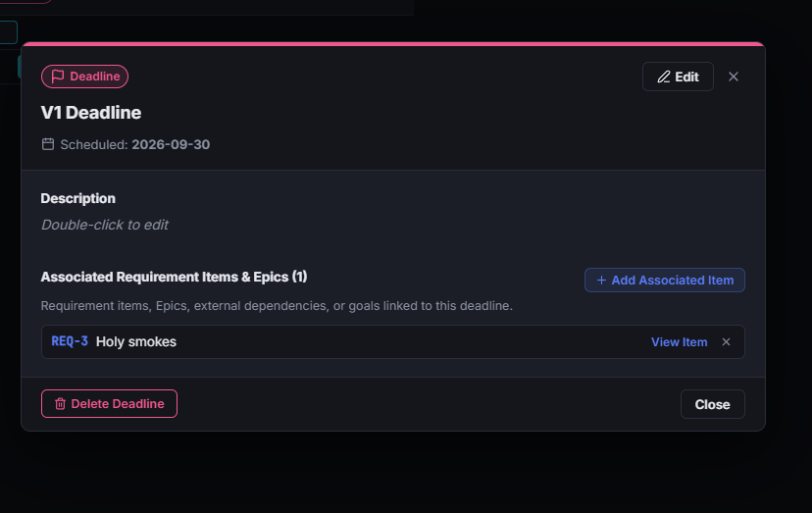The height and width of the screenshot is (513, 812).
Task: Close the dialog using the top X icon
Action: (734, 77)
